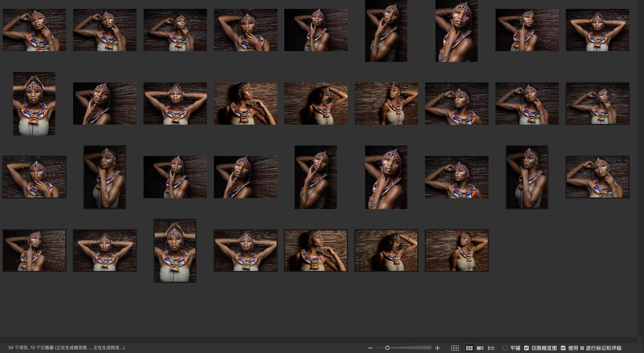
Task: Select the first thumbnail in the third row
Action: pyautogui.click(x=34, y=177)
